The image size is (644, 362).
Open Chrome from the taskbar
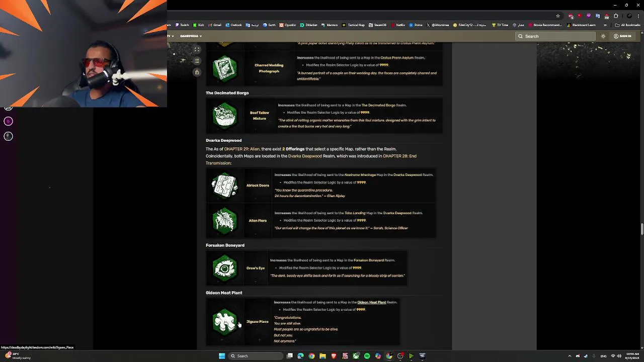(311, 356)
